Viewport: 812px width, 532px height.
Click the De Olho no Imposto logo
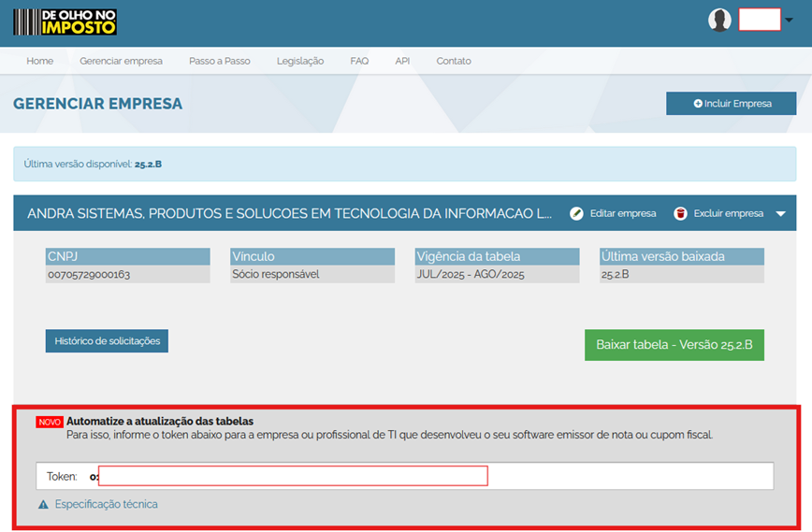(x=65, y=22)
